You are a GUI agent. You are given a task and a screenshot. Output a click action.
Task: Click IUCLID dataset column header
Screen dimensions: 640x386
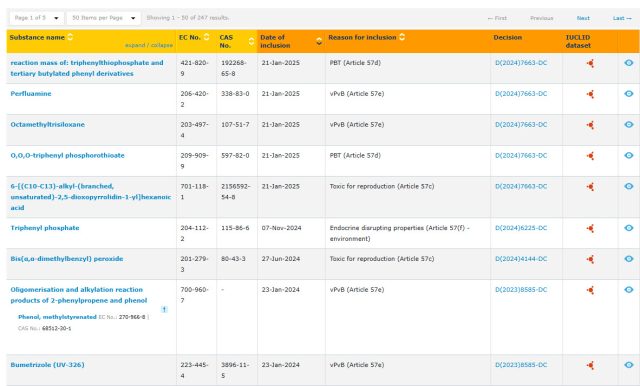[x=578, y=41]
